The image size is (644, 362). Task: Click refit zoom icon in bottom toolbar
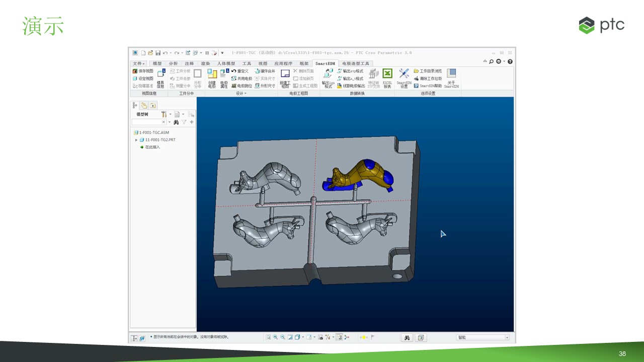[268, 337]
